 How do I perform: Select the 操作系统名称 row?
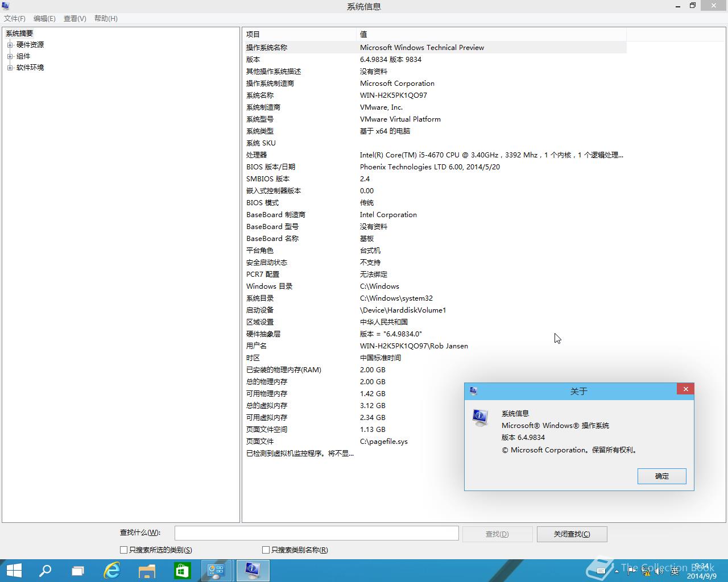click(x=435, y=48)
